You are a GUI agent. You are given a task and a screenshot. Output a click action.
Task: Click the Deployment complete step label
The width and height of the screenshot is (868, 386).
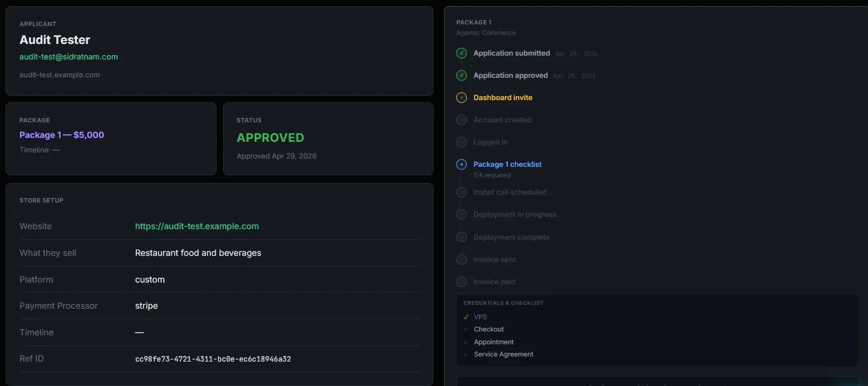(x=511, y=237)
